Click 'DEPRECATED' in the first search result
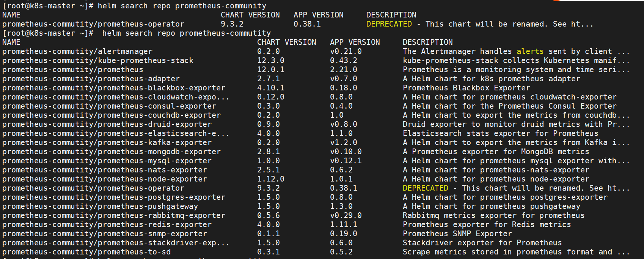The height and width of the screenshot is (259, 644). tap(389, 24)
